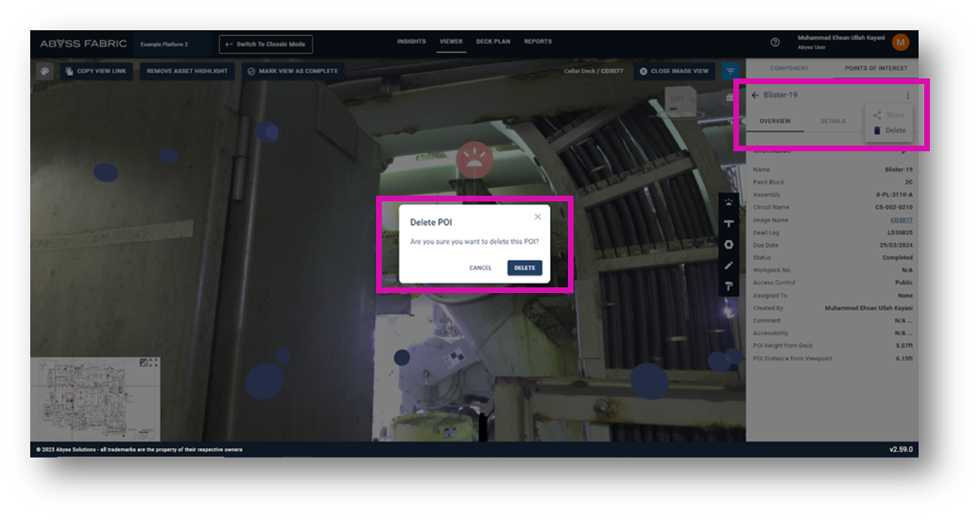Toggle Mark View As Complete
The height and width of the screenshot is (519, 980).
point(292,71)
